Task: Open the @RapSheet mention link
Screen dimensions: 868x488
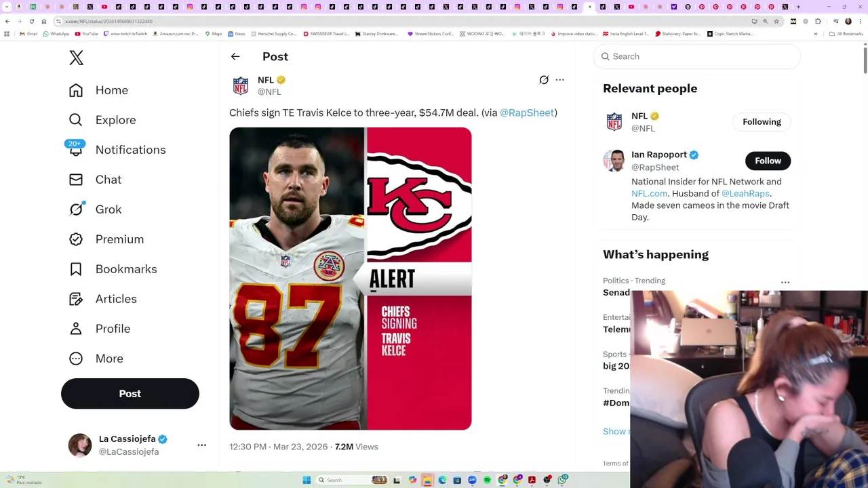Action: pos(527,113)
